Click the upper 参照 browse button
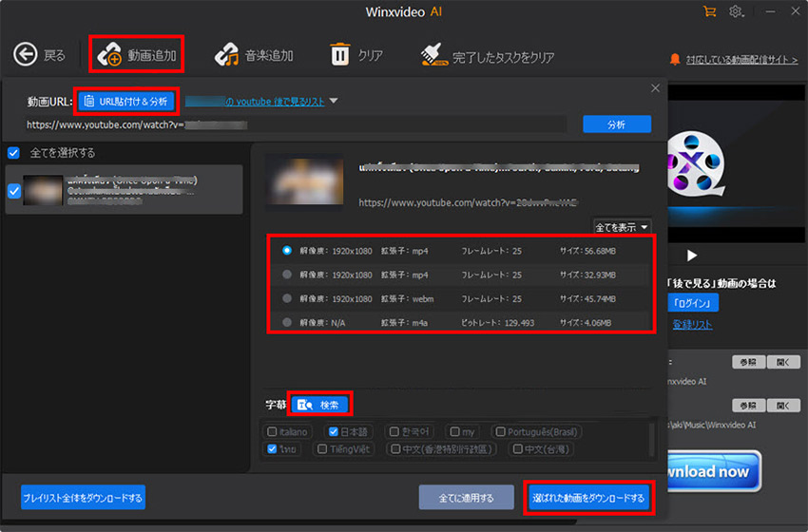This screenshot has width=808, height=532. [x=748, y=362]
